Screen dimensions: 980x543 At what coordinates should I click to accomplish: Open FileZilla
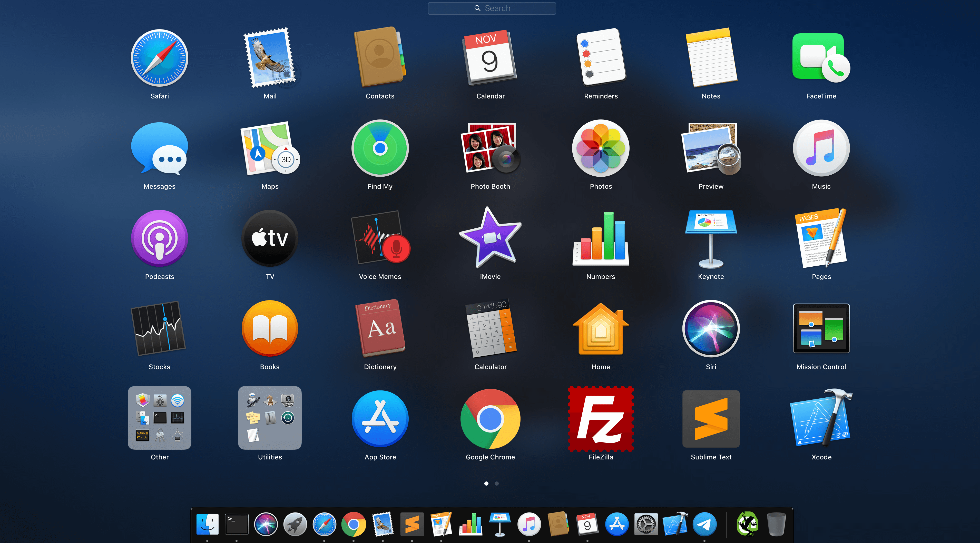(x=601, y=419)
